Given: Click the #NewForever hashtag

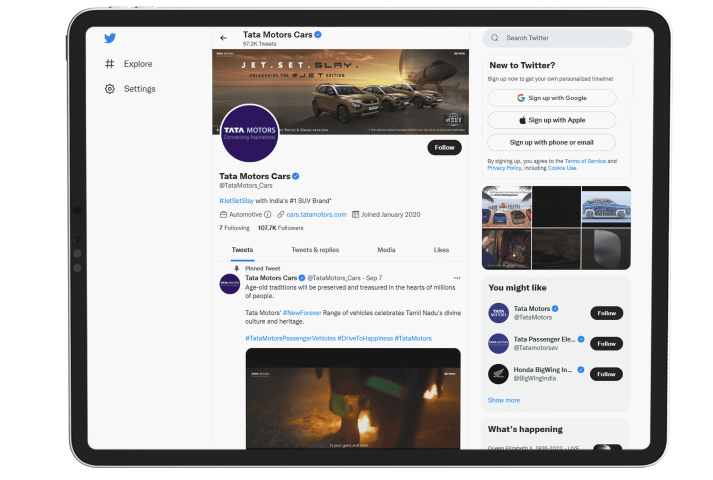Looking at the screenshot, I should click(302, 313).
